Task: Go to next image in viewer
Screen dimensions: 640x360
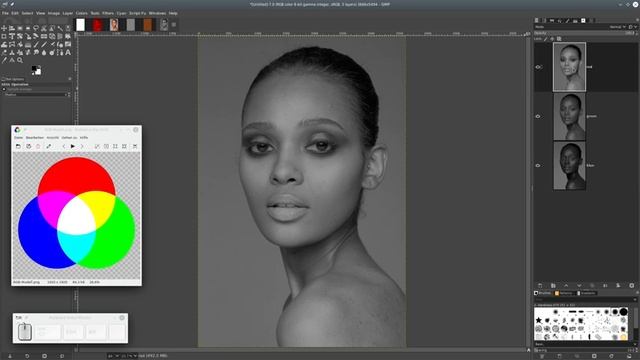Action: tap(82, 146)
